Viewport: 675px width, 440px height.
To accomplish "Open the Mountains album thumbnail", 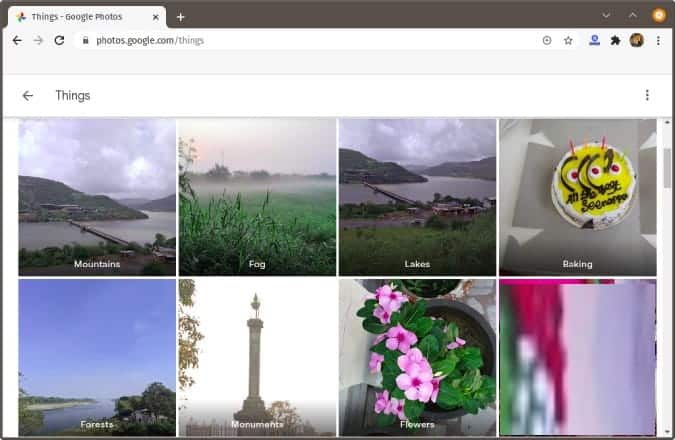I will 97,197.
